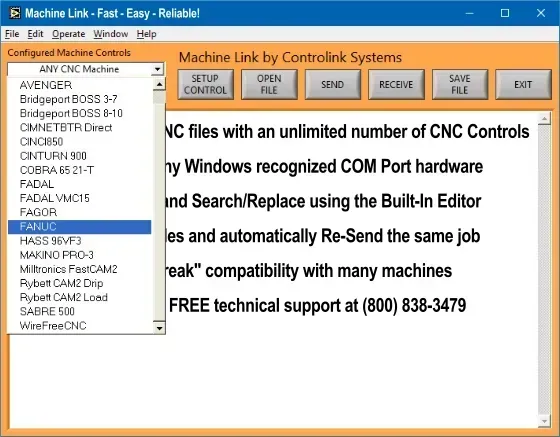Viewport: 560px width, 437px height.
Task: Pick Milltronics FastCAM2 from the list
Action: point(79,269)
